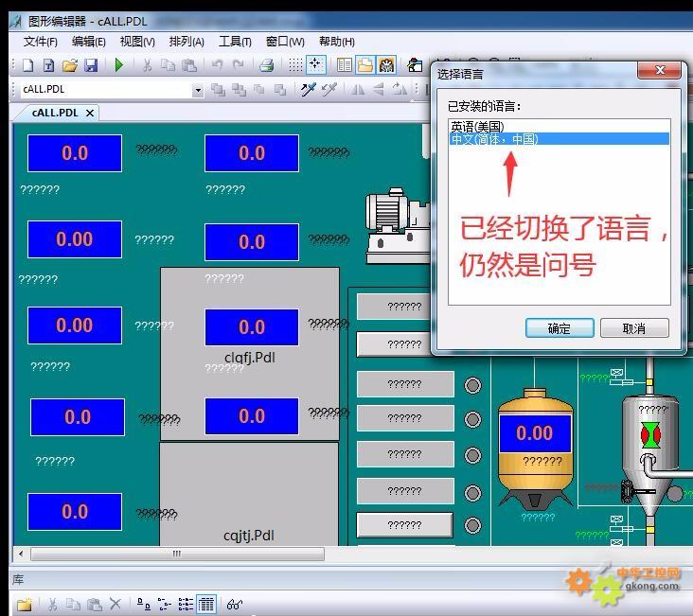Click the two-column properties list icon
Image resolution: width=693 pixels, height=616 pixels.
coord(344,65)
